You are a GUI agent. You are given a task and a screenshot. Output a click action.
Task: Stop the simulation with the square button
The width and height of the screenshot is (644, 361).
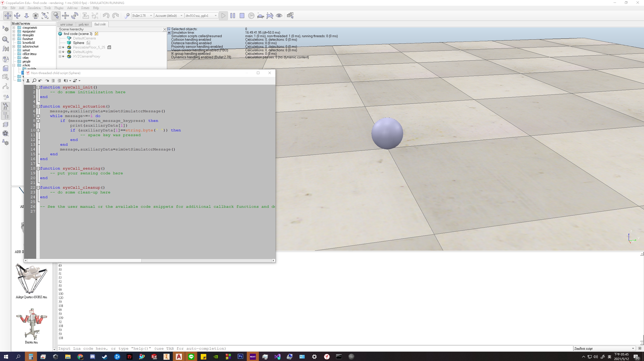(x=242, y=16)
